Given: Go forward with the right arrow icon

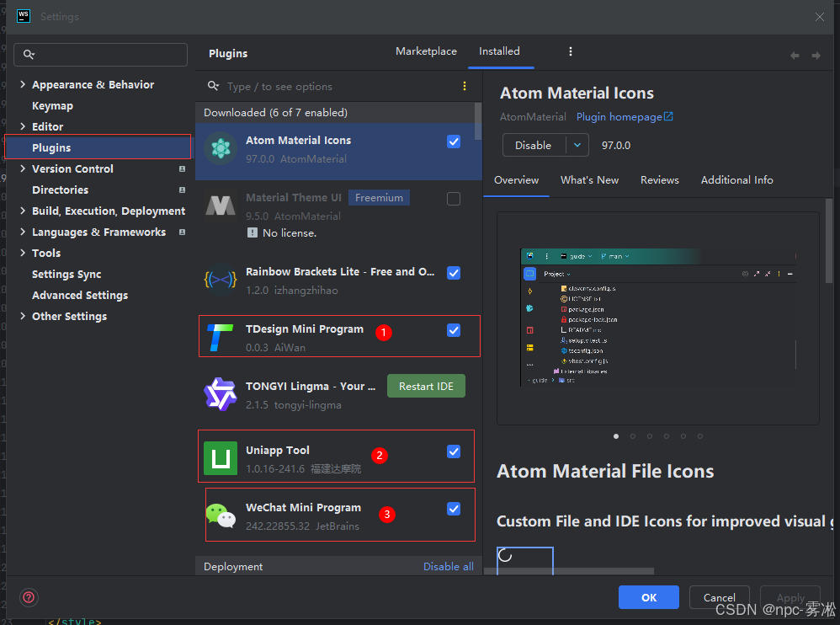Looking at the screenshot, I should pos(816,56).
